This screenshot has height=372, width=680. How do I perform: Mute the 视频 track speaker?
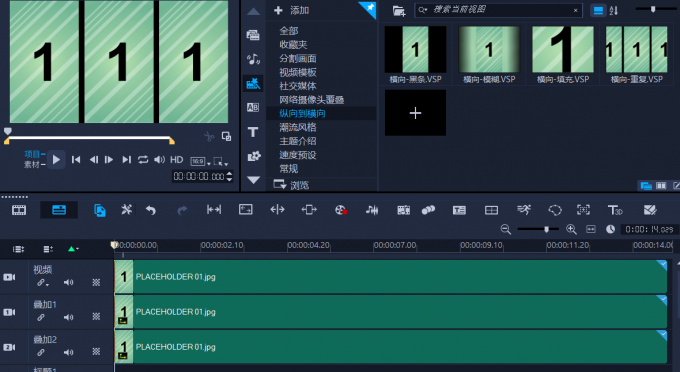[69, 282]
